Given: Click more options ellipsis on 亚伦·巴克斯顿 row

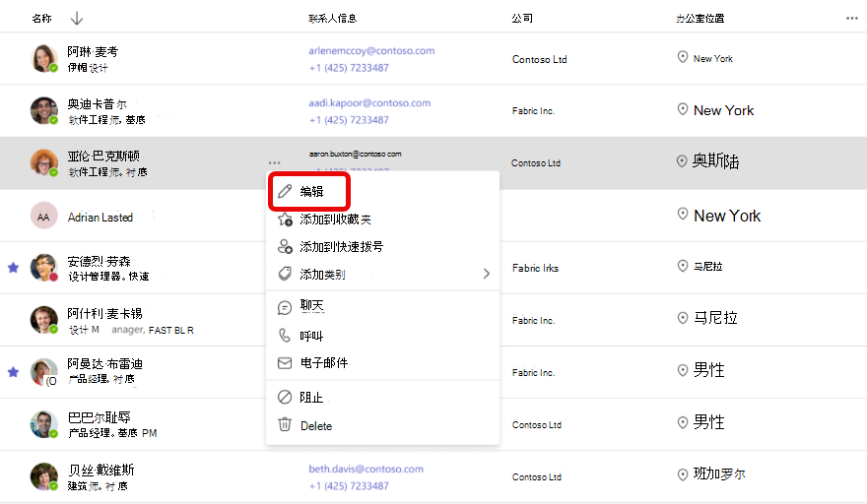Looking at the screenshot, I should (274, 163).
